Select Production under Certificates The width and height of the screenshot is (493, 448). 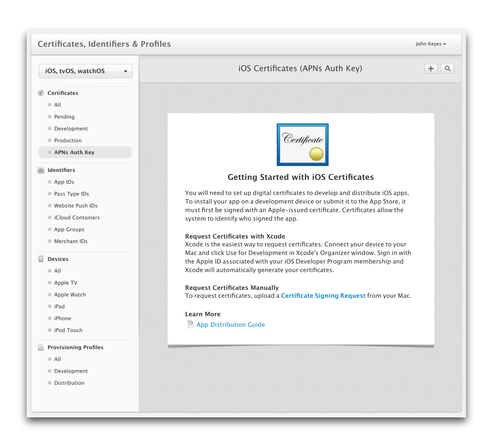tap(68, 140)
